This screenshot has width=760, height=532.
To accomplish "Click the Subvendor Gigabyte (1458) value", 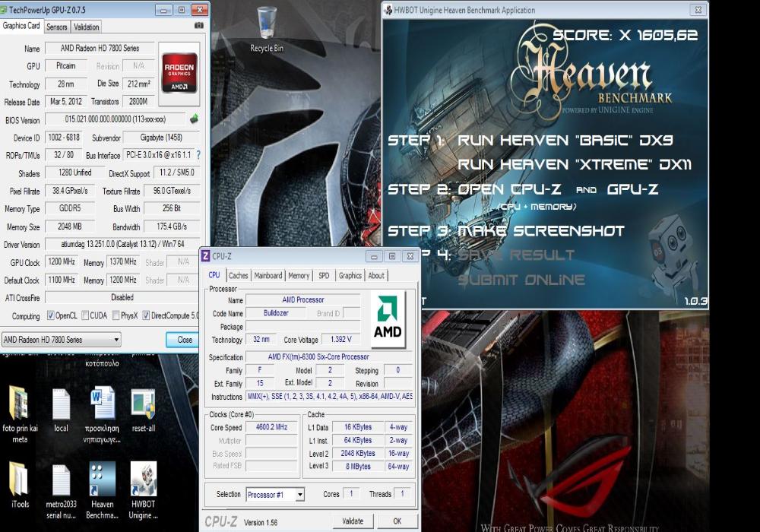I will pos(161,138).
